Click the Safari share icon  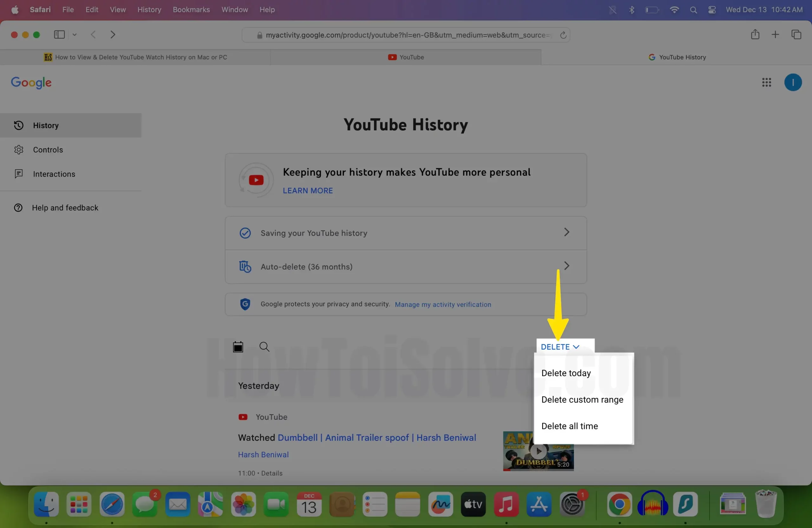[755, 35]
